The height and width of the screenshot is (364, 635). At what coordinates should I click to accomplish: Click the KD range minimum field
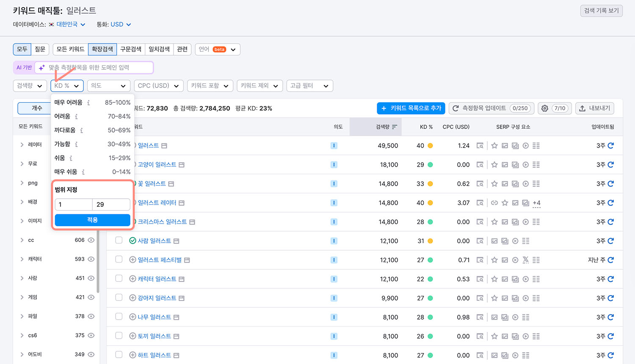pyautogui.click(x=74, y=205)
